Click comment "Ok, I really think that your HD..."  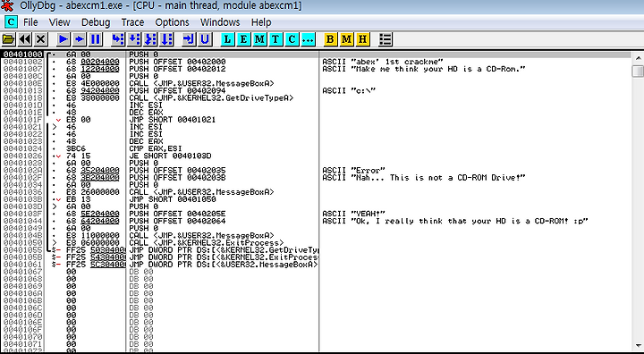click(455, 221)
